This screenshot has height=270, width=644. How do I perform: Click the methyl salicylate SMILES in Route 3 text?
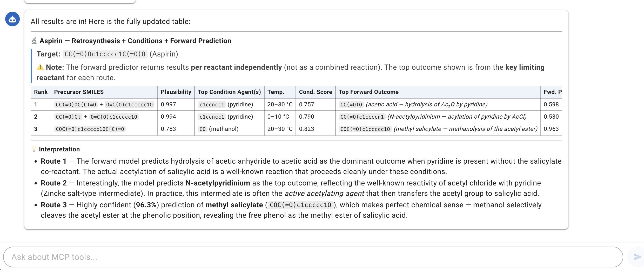(x=300, y=205)
